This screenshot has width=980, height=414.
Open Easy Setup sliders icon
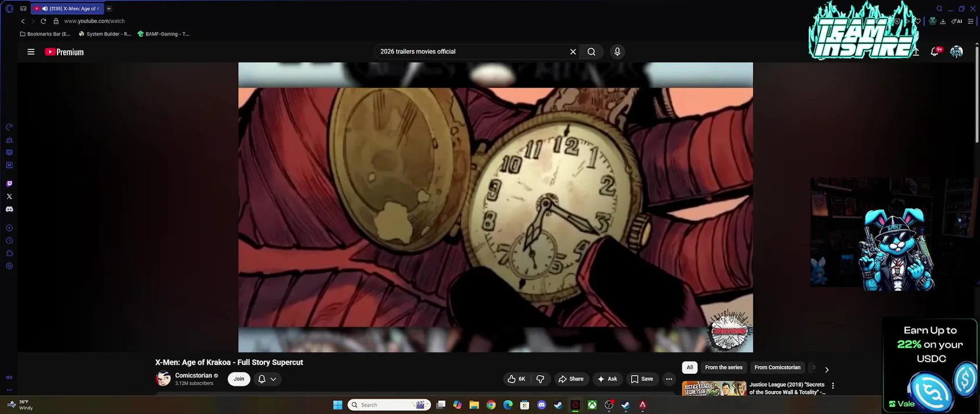[x=971, y=21]
